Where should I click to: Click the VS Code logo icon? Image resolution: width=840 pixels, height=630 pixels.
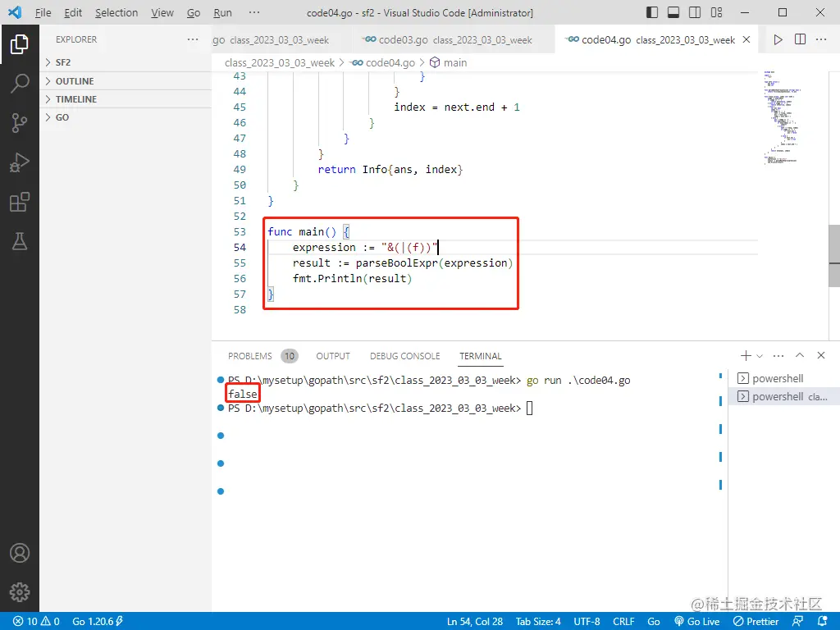pos(15,12)
